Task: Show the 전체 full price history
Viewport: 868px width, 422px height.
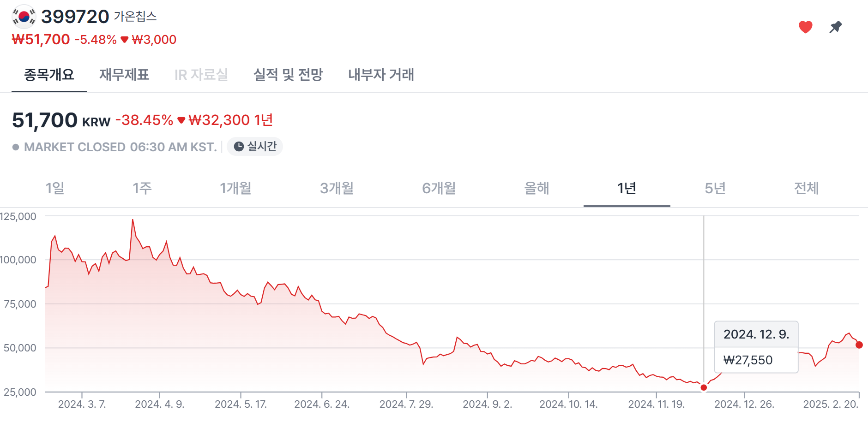Action: tap(806, 188)
